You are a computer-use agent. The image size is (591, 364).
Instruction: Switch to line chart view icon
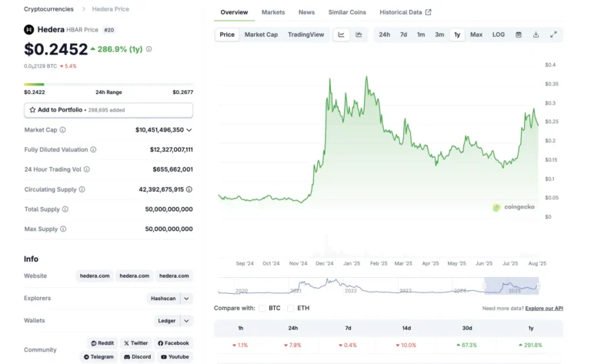tap(341, 35)
